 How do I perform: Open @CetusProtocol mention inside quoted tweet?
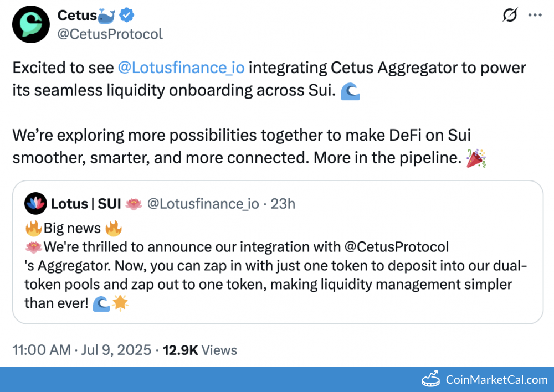397,247
